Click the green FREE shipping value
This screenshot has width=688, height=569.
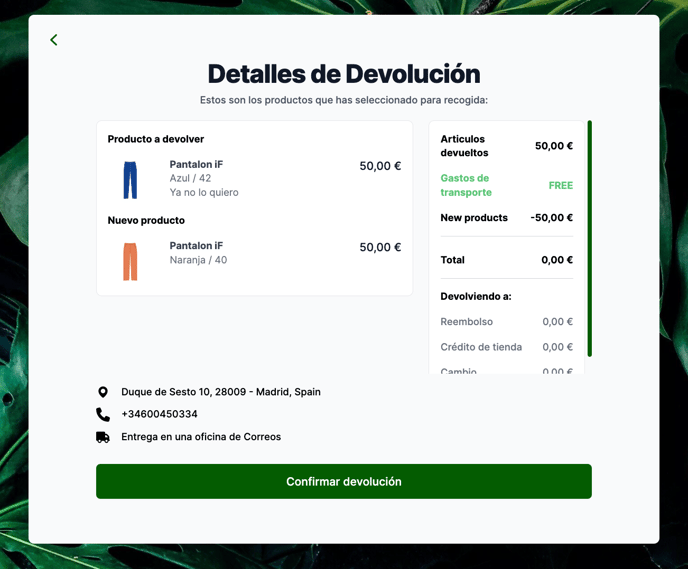(561, 186)
